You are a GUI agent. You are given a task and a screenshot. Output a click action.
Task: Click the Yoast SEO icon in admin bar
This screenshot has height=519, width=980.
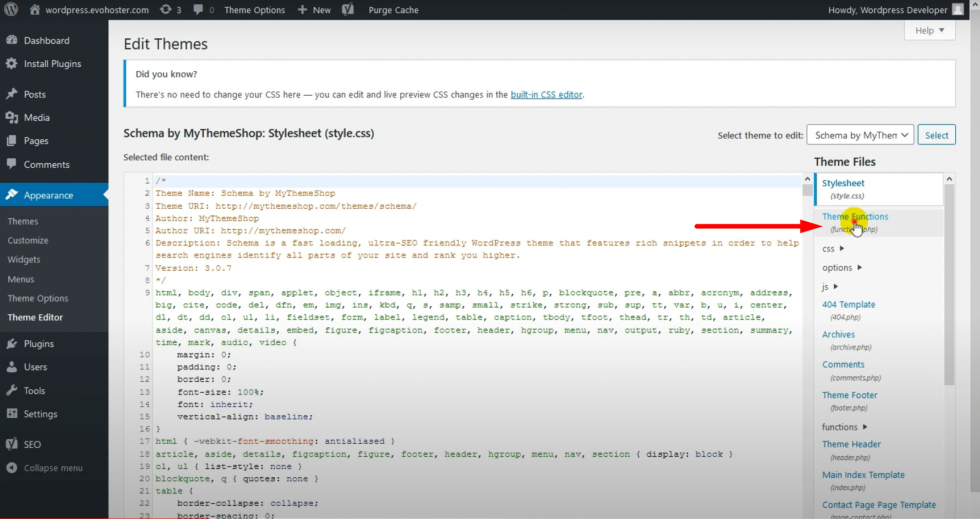pyautogui.click(x=348, y=10)
